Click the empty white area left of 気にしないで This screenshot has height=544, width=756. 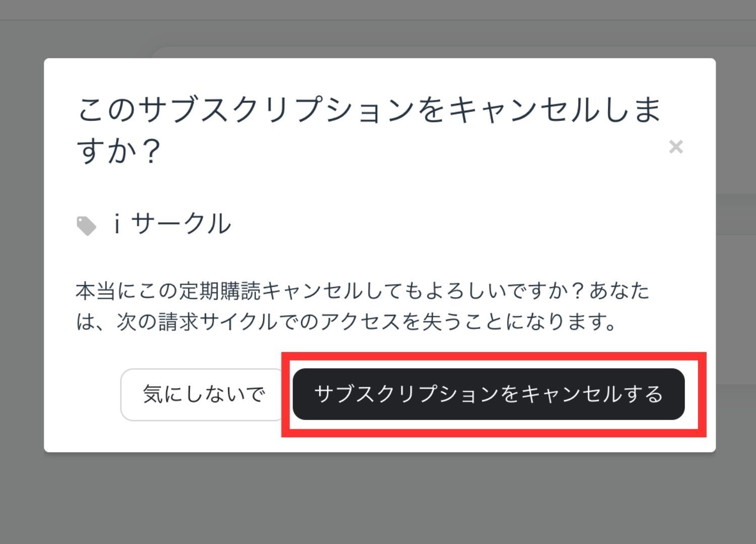tap(82, 394)
